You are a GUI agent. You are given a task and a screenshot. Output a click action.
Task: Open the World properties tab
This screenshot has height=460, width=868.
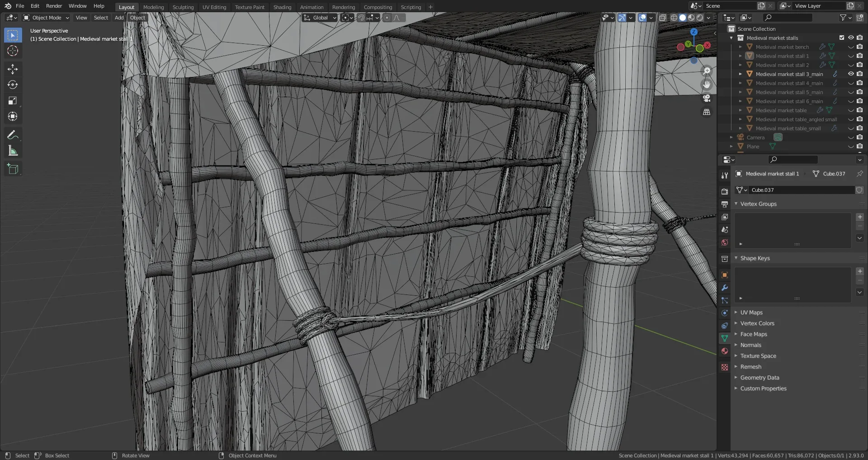pyautogui.click(x=725, y=242)
